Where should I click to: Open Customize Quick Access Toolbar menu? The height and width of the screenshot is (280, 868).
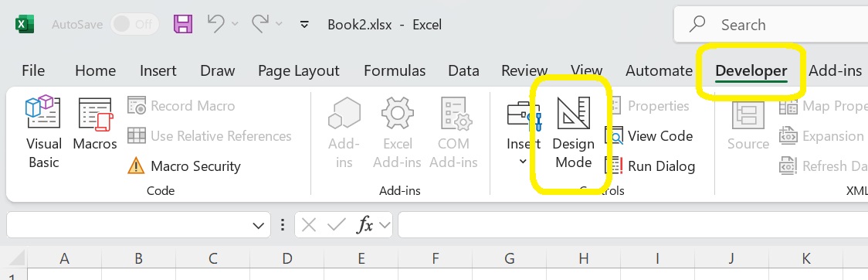[303, 24]
